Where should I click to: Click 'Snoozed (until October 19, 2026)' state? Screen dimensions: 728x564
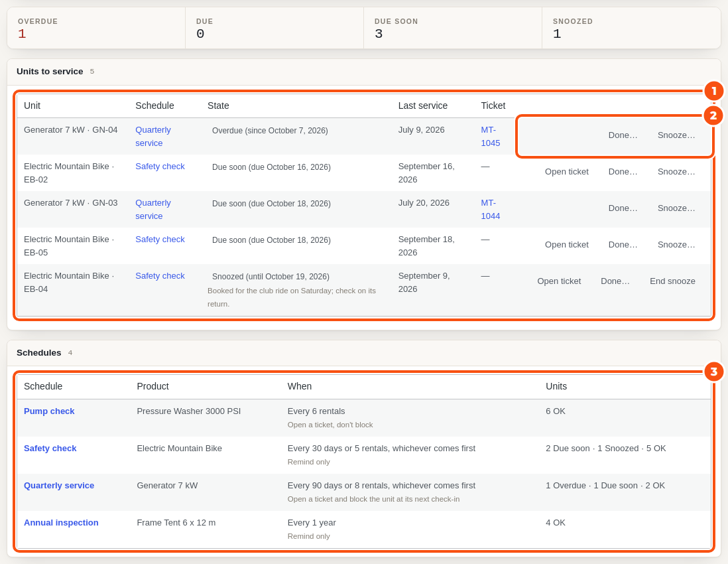pyautogui.click(x=271, y=277)
